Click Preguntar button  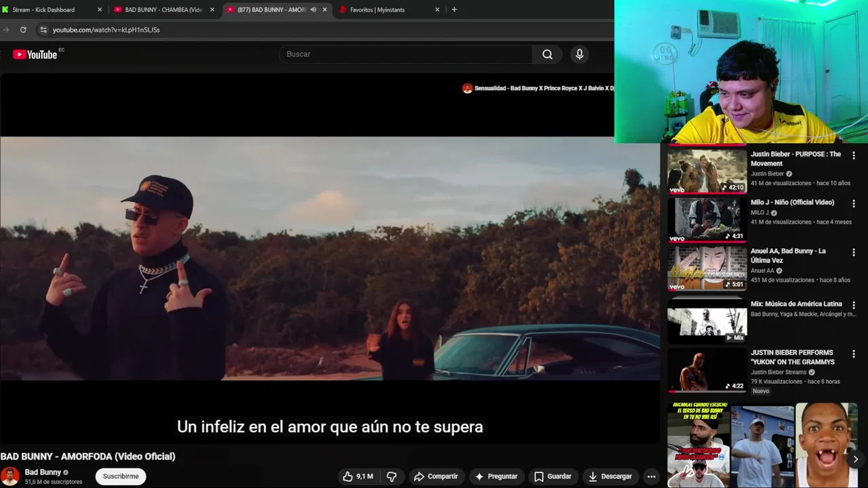pos(496,476)
